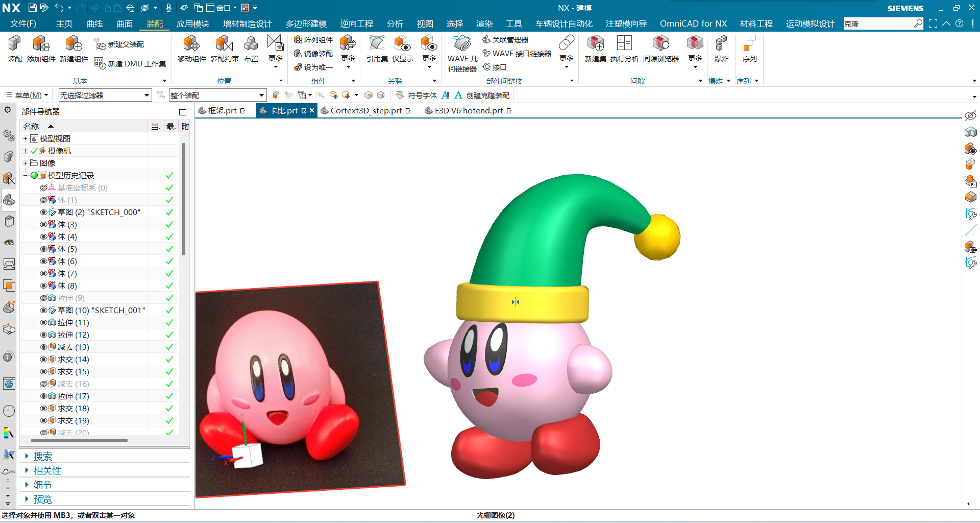This screenshot has width=980, height=523.
Task: Click the command finder search field
Action: pyautogui.click(x=878, y=23)
